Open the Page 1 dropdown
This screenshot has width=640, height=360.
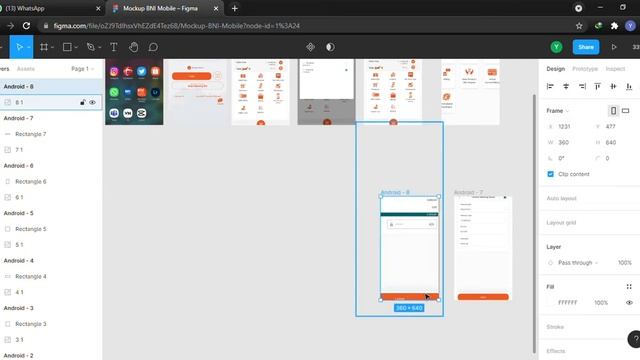point(82,69)
